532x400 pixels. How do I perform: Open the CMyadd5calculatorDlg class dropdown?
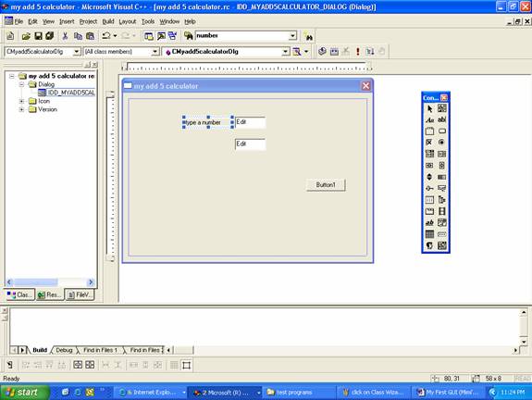tap(77, 52)
